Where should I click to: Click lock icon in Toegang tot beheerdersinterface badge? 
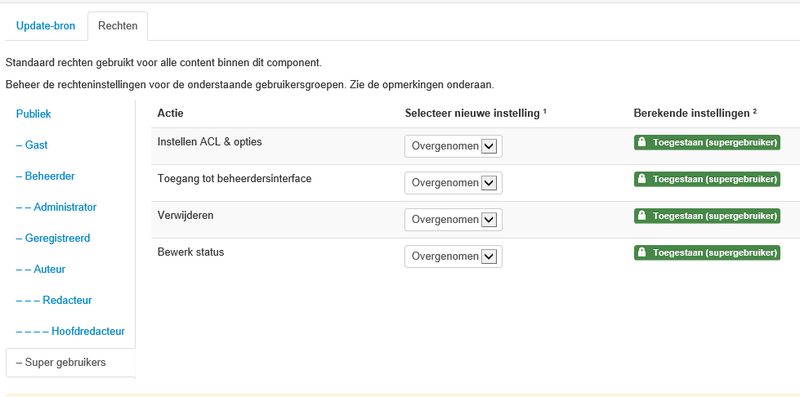coord(642,179)
